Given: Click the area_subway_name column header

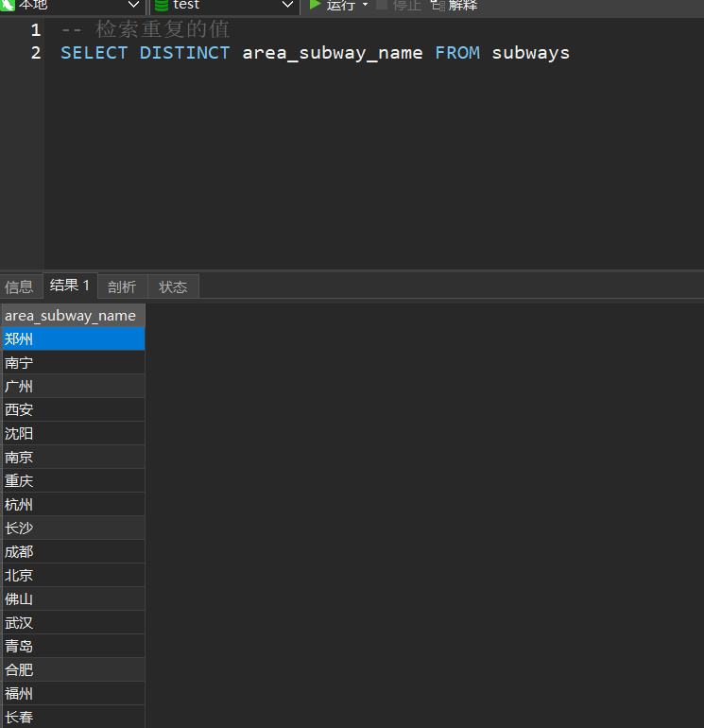Looking at the screenshot, I should [74, 316].
